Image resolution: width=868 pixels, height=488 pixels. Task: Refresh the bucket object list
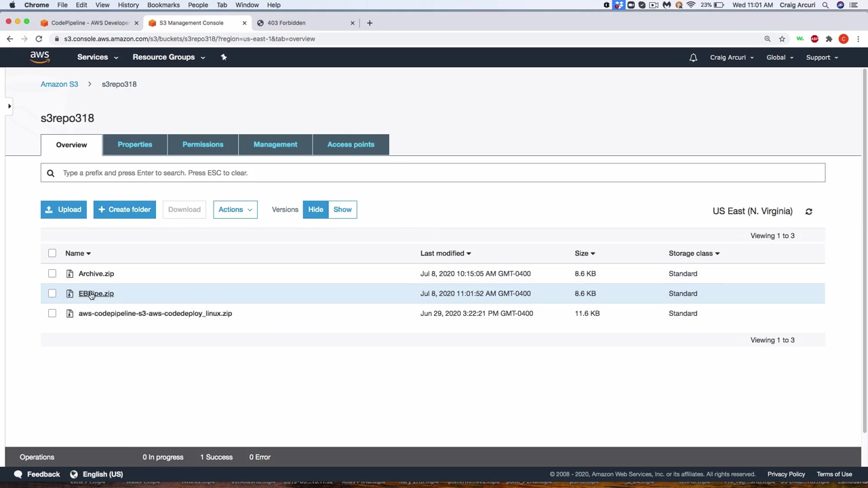click(808, 211)
